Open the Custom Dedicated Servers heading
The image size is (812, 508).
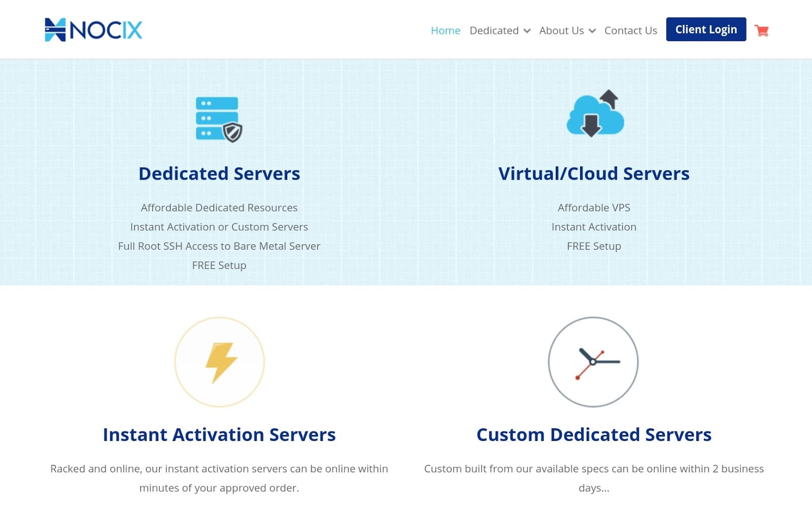[594, 435]
